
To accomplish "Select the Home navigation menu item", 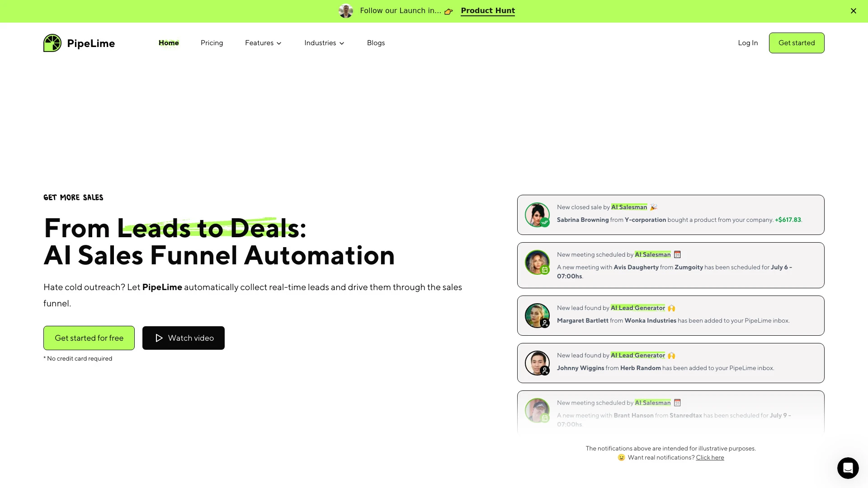I will [169, 43].
